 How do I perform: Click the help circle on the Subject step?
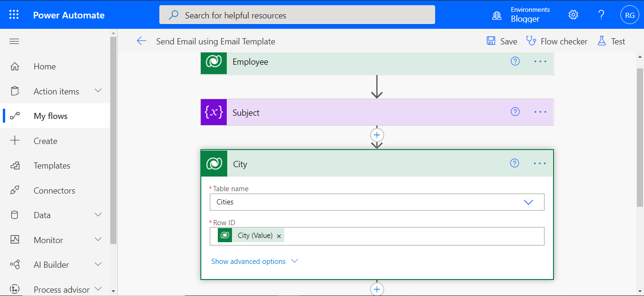pos(515,112)
